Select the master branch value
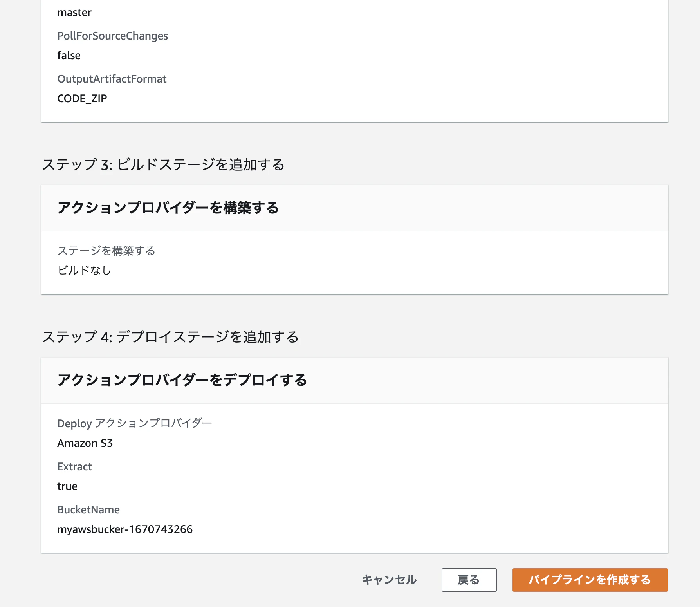The height and width of the screenshot is (607, 700). coord(74,13)
